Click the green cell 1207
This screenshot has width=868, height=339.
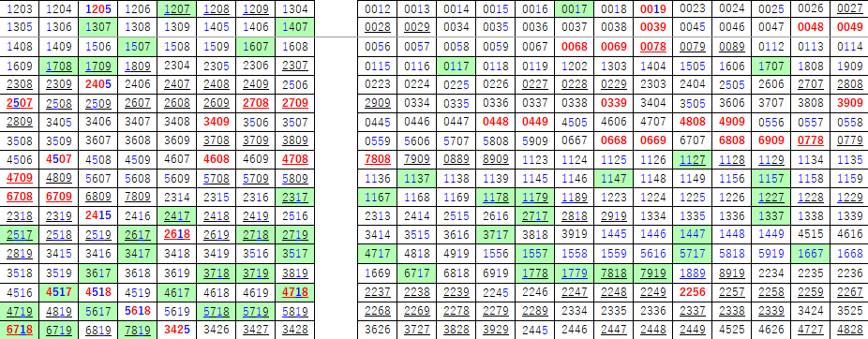click(176, 8)
